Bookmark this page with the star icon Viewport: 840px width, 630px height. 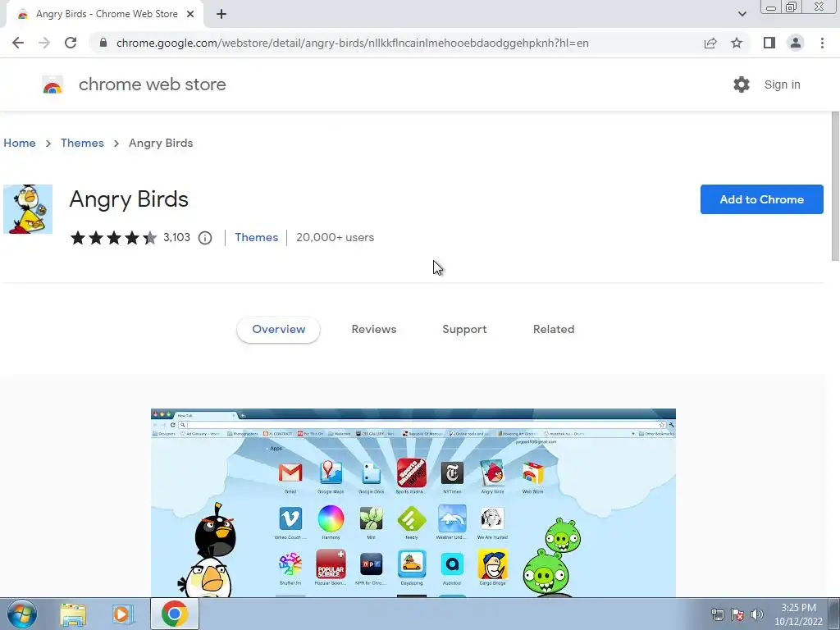point(737,43)
